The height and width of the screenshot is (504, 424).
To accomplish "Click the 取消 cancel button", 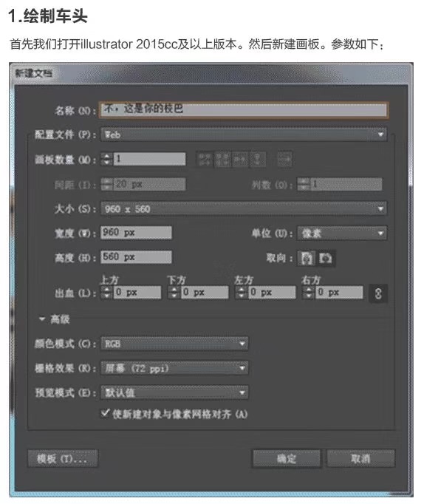I will pyautogui.click(x=360, y=458).
